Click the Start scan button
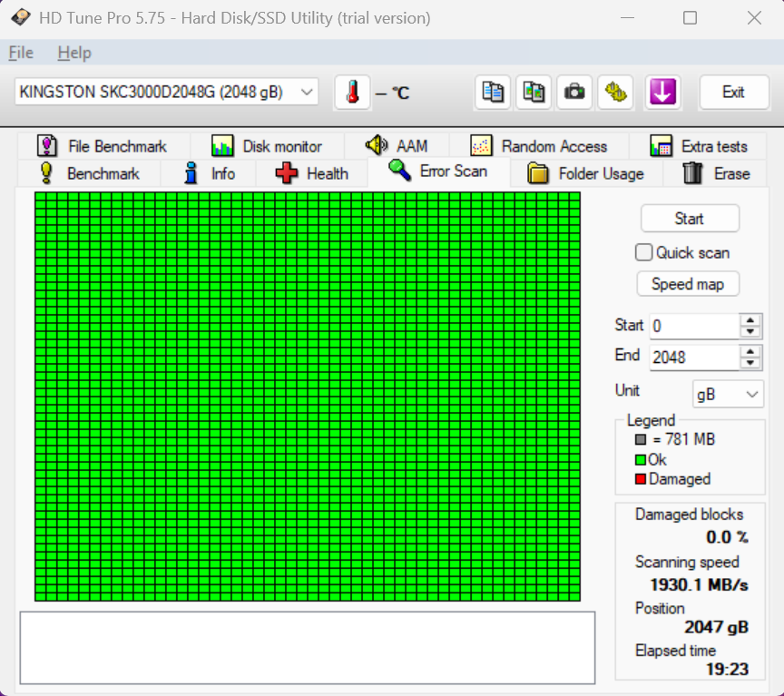This screenshot has width=784, height=696. (x=690, y=219)
